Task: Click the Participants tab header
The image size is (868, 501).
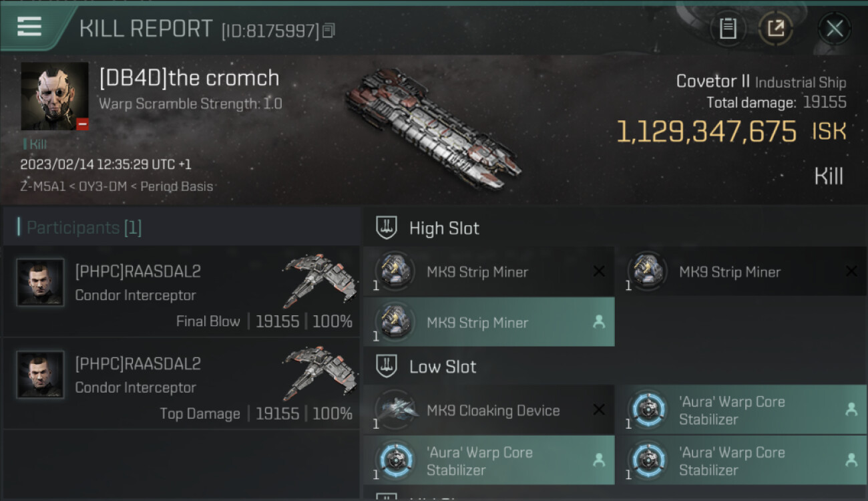Action: (x=84, y=228)
